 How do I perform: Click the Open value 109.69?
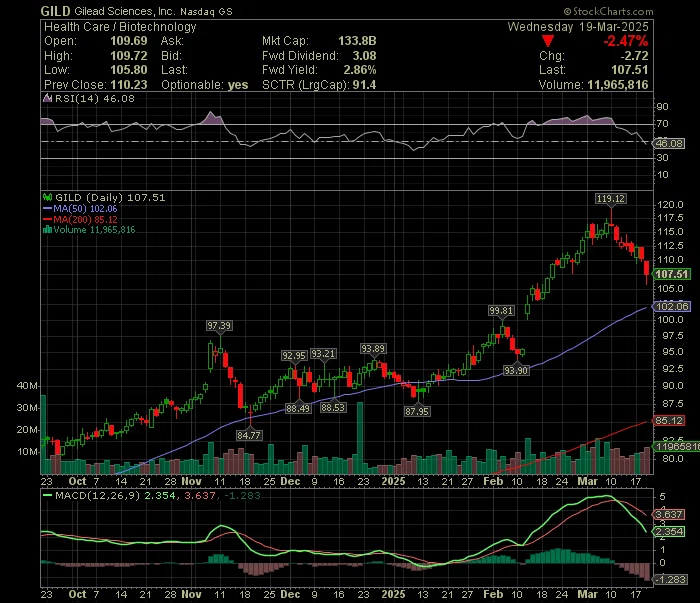tap(129, 41)
